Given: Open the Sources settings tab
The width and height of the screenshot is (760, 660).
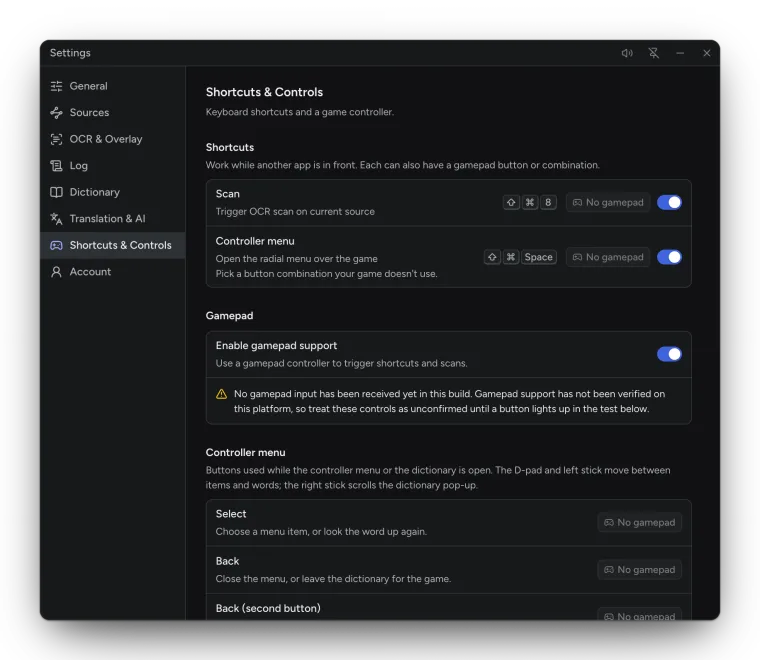Looking at the screenshot, I should point(113,113).
